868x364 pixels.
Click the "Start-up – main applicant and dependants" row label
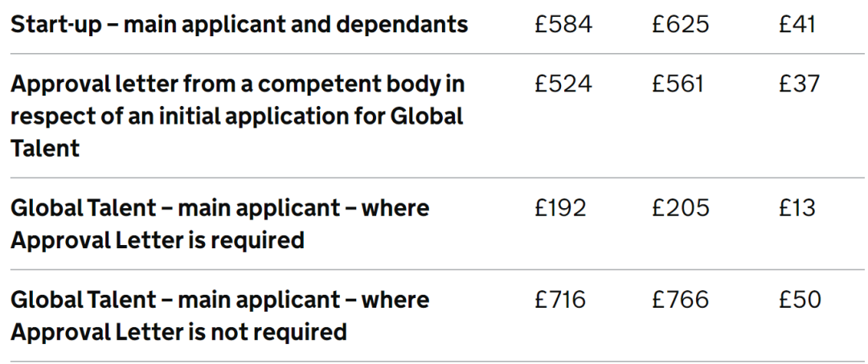(239, 24)
